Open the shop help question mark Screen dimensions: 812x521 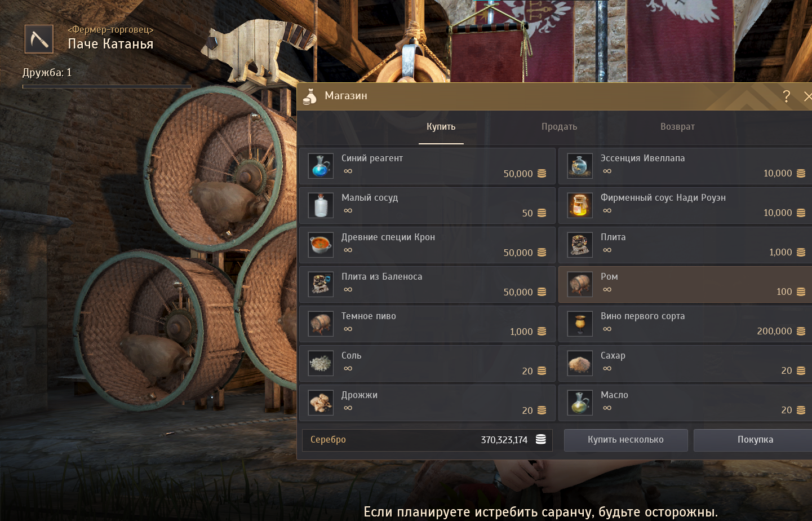point(787,96)
